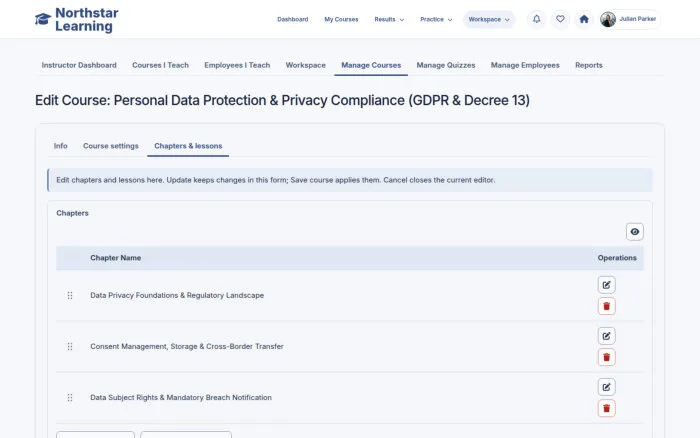Viewport: 700px width, 438px height.
Task: Expand the Results dropdown menu
Action: [389, 19]
